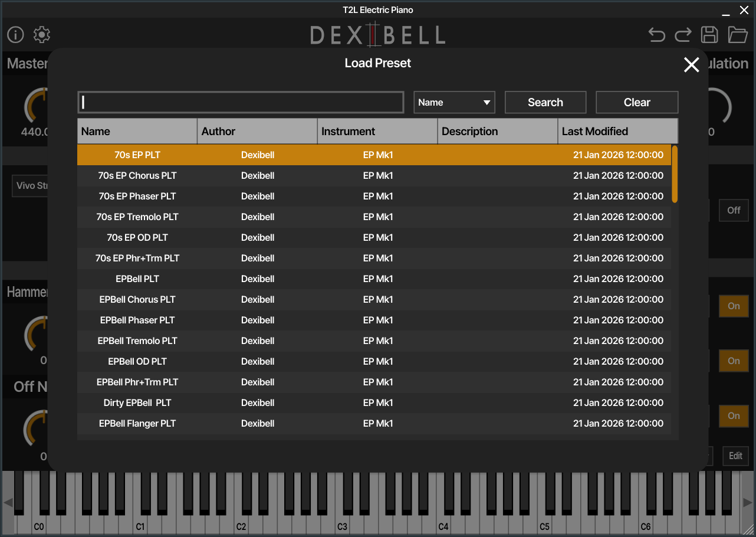Screen dimensions: 756x537
Task: Click the redo arrow icon
Action: click(683, 35)
